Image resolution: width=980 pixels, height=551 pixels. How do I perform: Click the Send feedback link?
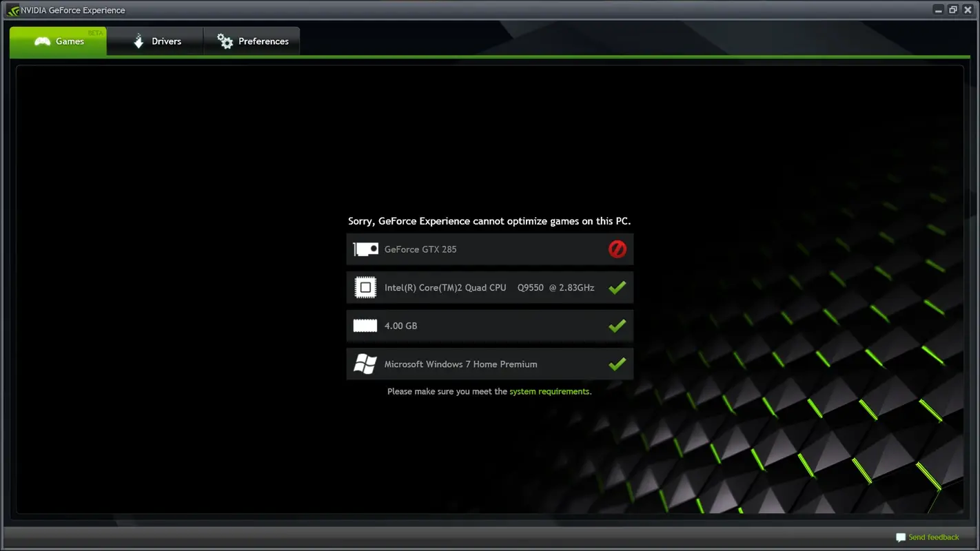tap(934, 537)
